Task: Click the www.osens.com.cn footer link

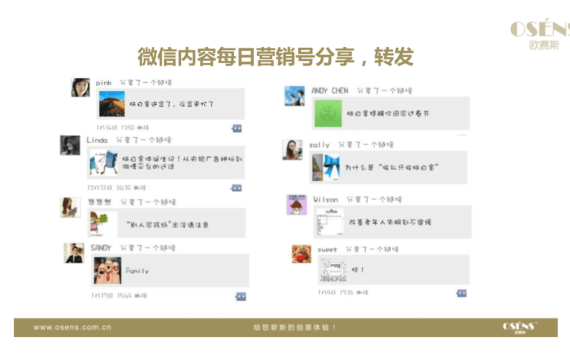Action: [72, 327]
